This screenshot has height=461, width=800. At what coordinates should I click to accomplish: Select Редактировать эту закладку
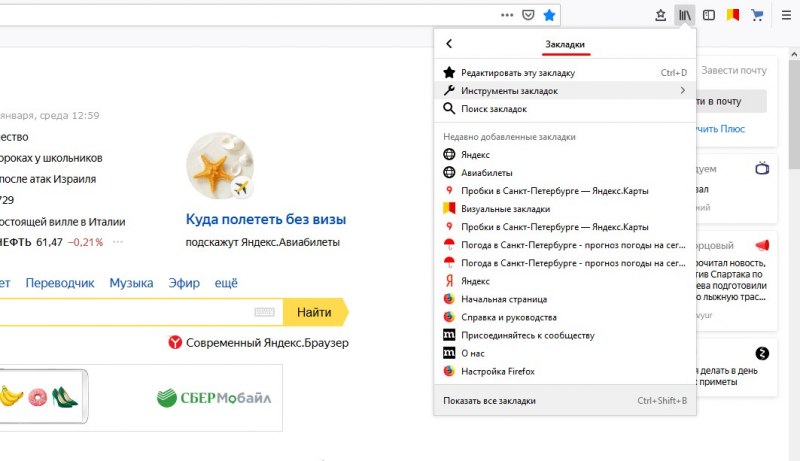(x=565, y=72)
